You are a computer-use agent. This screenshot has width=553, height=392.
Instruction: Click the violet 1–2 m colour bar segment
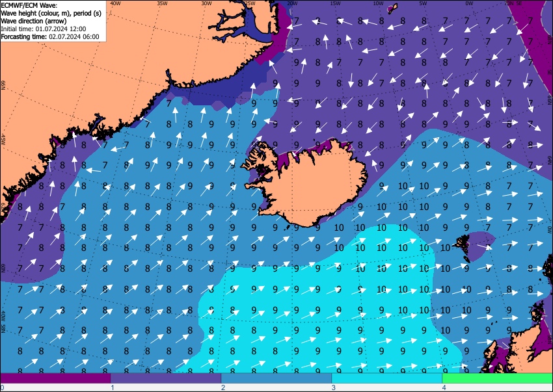point(166,378)
